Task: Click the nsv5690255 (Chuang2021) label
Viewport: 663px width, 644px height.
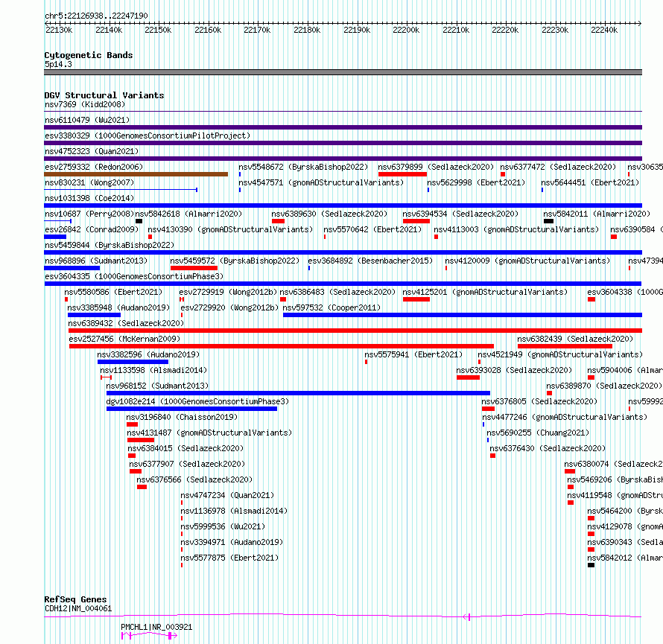Action: pos(538,433)
